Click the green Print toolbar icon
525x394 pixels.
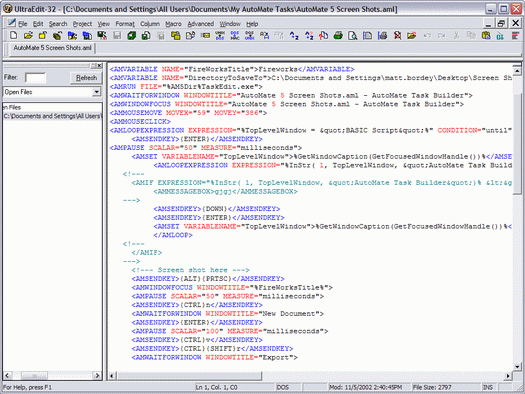338,35
